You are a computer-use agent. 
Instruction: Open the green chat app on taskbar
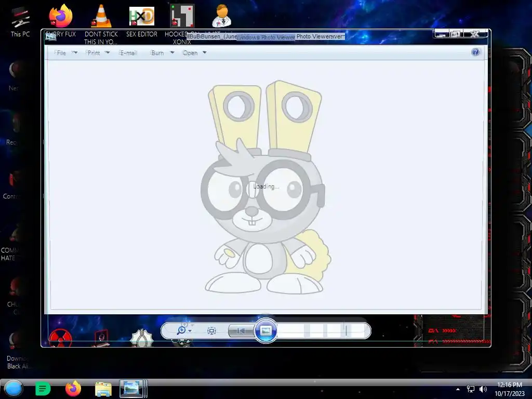43,389
